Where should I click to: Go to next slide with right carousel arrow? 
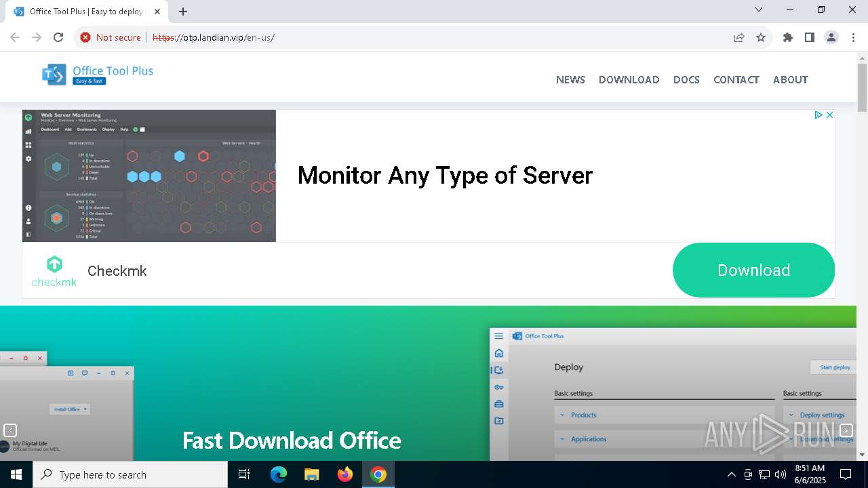coord(846,430)
